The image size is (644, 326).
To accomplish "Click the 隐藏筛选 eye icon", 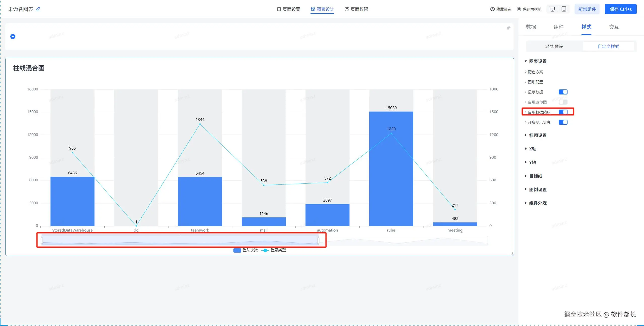I will 492,9.
